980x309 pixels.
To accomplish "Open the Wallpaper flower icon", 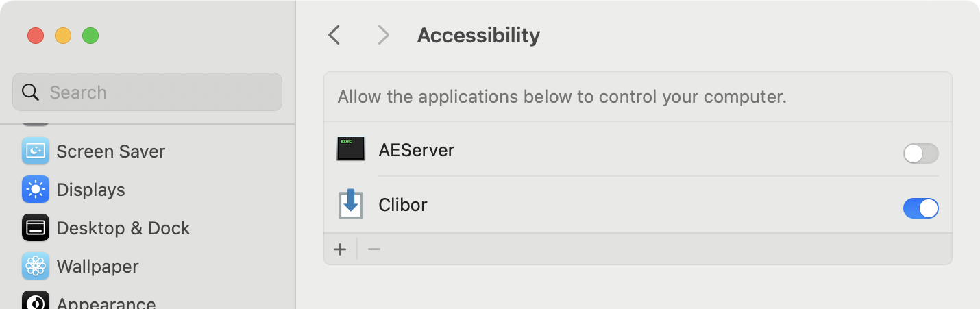I will (35, 266).
